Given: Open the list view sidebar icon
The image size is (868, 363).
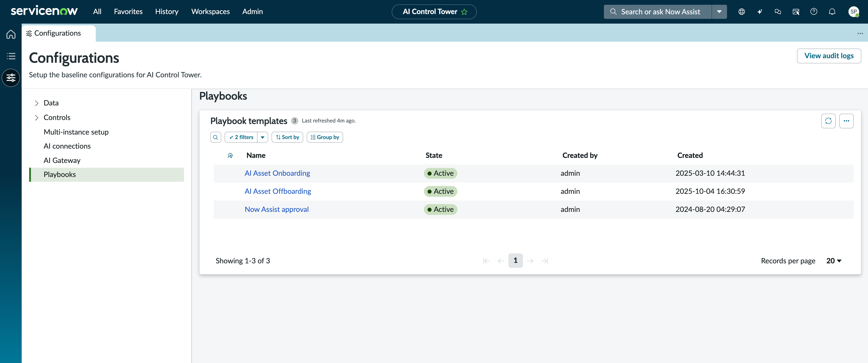Looking at the screenshot, I should [x=11, y=56].
